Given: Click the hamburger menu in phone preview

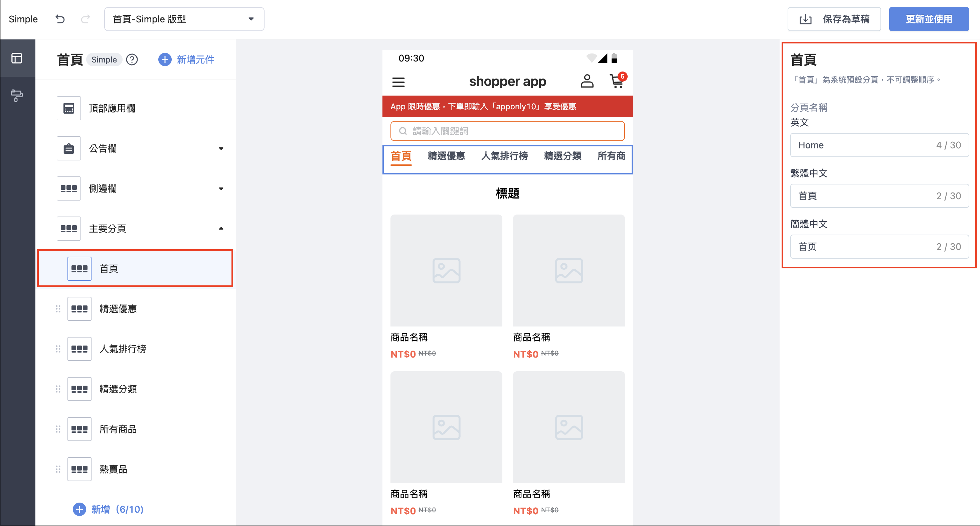Looking at the screenshot, I should [x=398, y=82].
